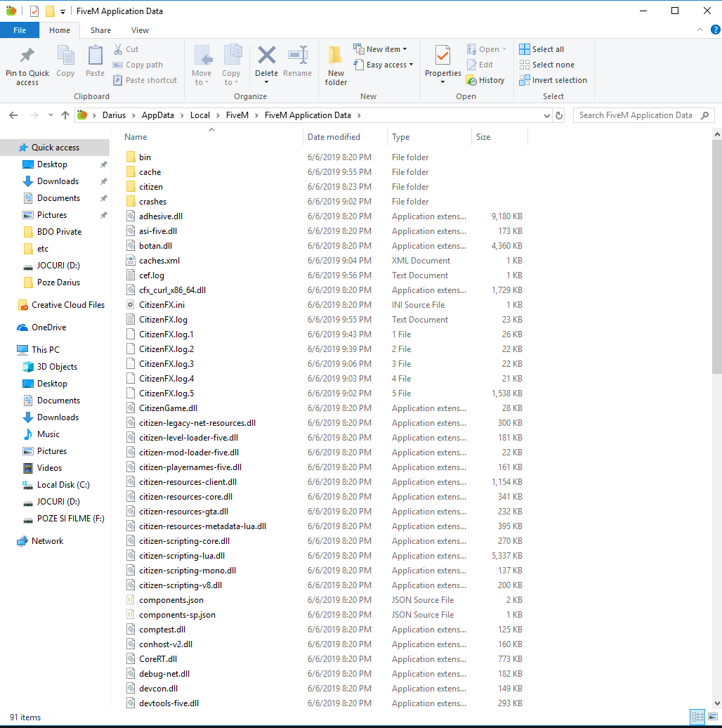Click the Back navigation arrow
This screenshot has width=722, height=728.
click(x=13, y=115)
